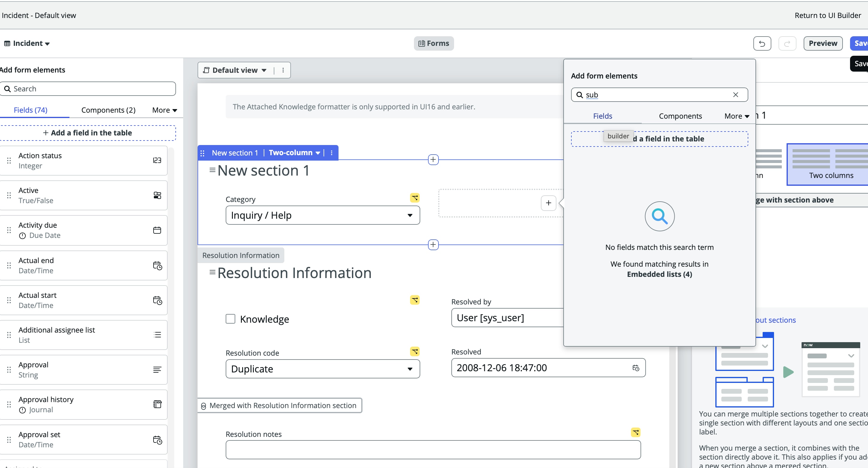
Task: Open the Category Inquiry / Help dropdown
Action: click(x=322, y=215)
